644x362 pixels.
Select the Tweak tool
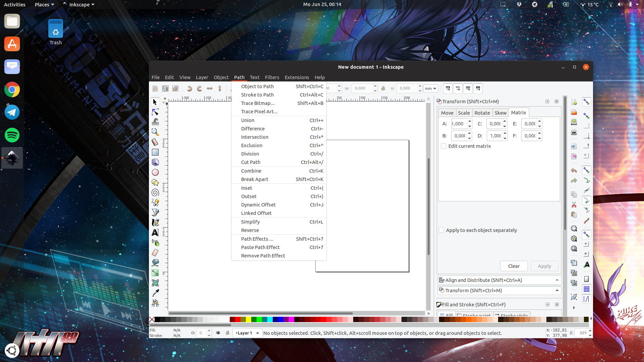[155, 122]
